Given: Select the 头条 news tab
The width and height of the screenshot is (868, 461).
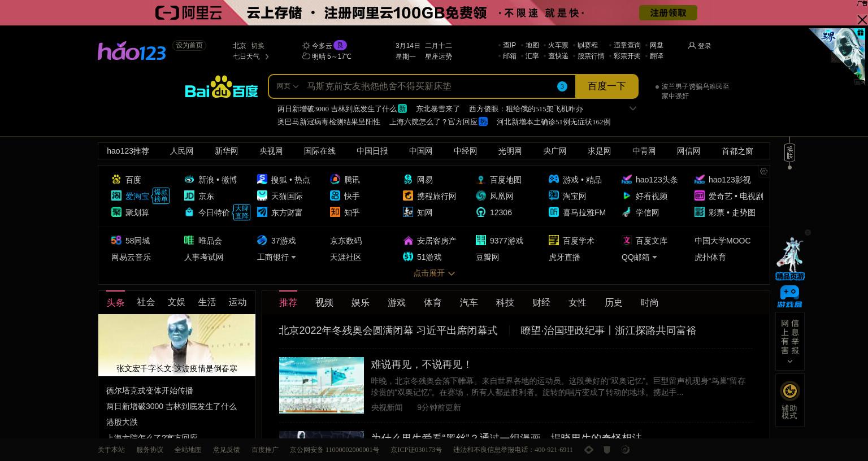Looking at the screenshot, I should pyautogui.click(x=115, y=302).
